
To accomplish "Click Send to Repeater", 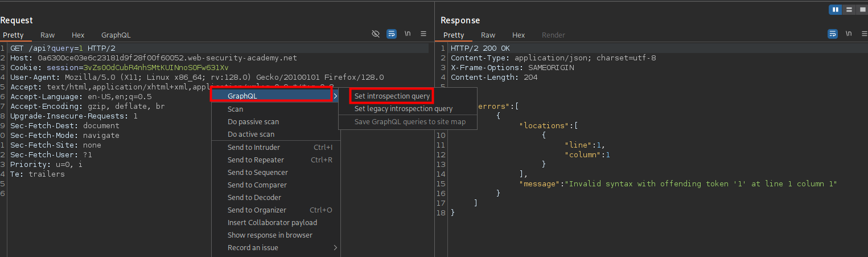I will (x=256, y=160).
